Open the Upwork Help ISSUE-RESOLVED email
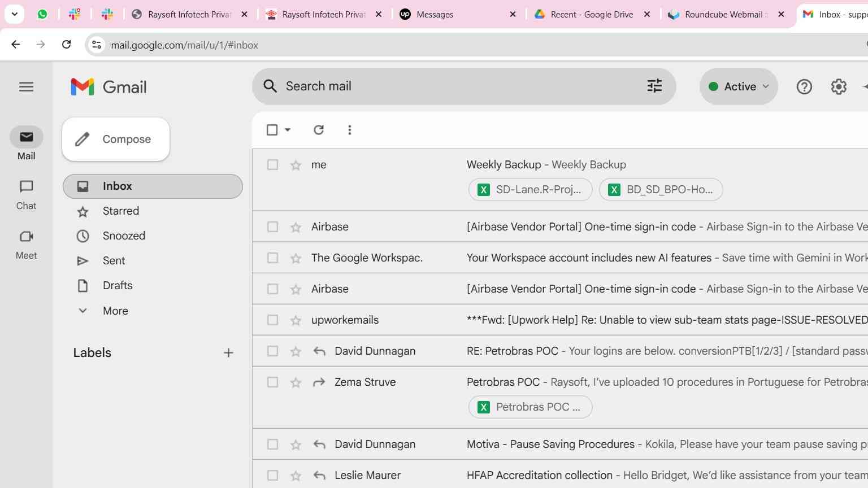The image size is (868, 488). coord(667,320)
